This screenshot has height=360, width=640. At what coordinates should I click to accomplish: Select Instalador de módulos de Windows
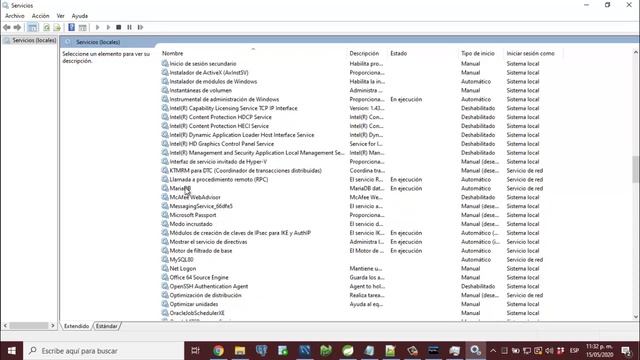click(213, 82)
